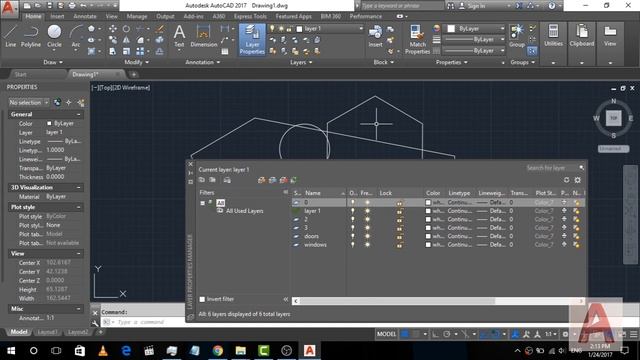Switch to the Start document tab
Viewport: 640px width, 360px height.
20,74
